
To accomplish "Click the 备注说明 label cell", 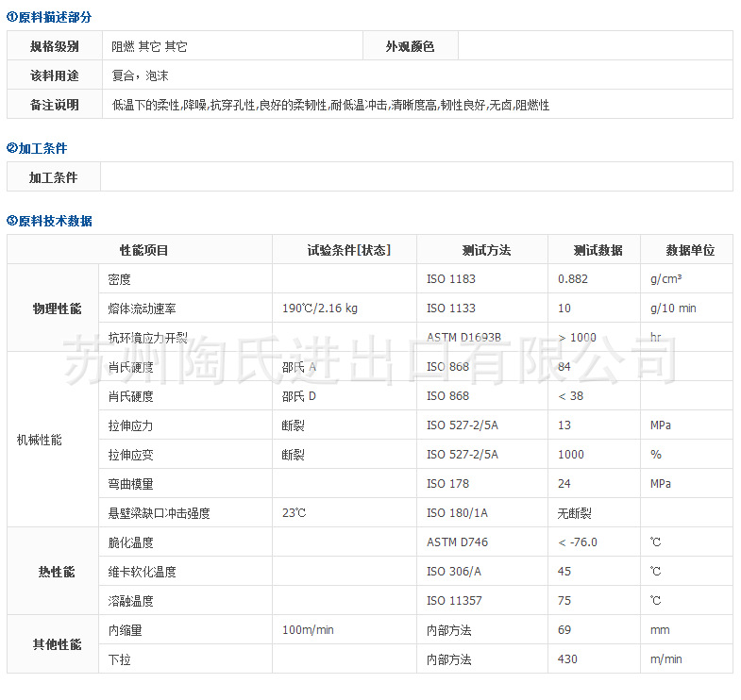I will (55, 105).
